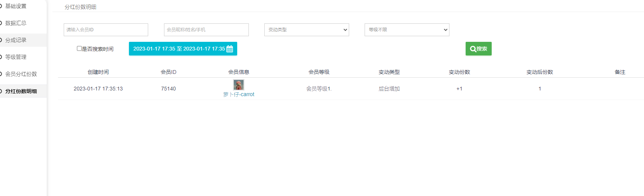Click the calendar icon in date range
Screen dimensions: 644x196
click(x=230, y=49)
